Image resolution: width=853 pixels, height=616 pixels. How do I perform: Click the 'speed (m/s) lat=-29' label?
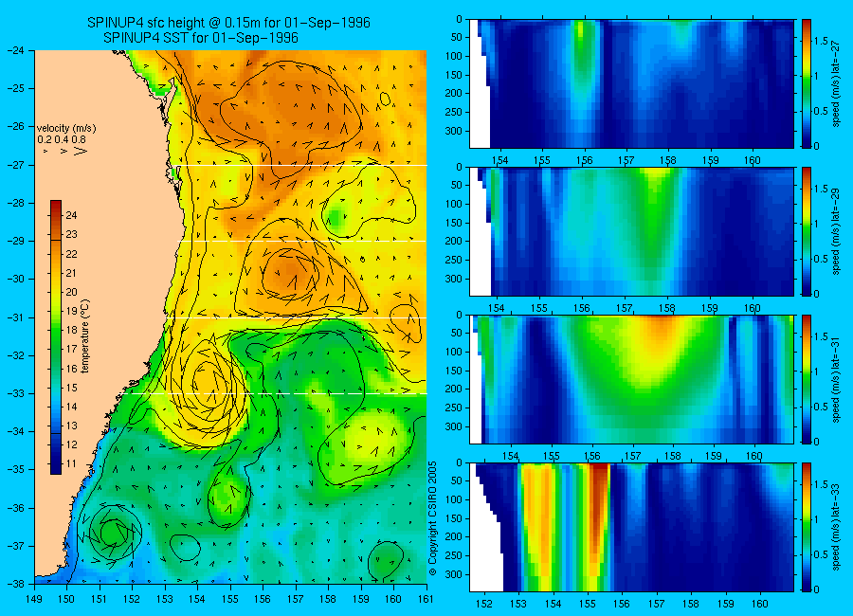point(836,232)
